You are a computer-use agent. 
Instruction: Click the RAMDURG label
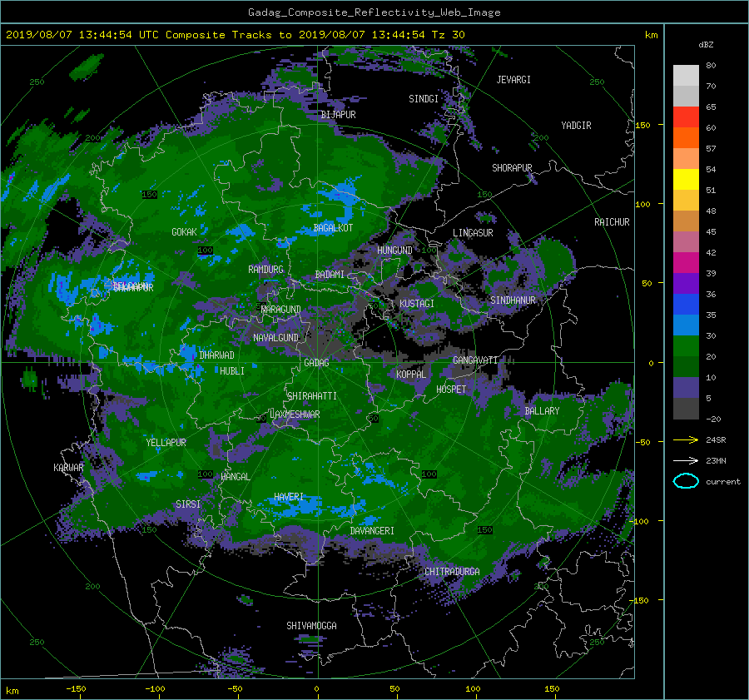click(x=265, y=270)
